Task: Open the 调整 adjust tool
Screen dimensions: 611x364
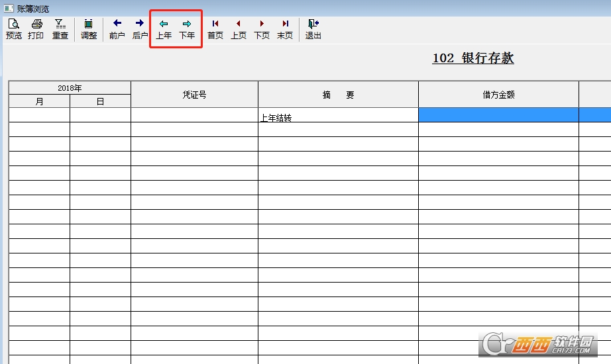Action: pos(88,29)
